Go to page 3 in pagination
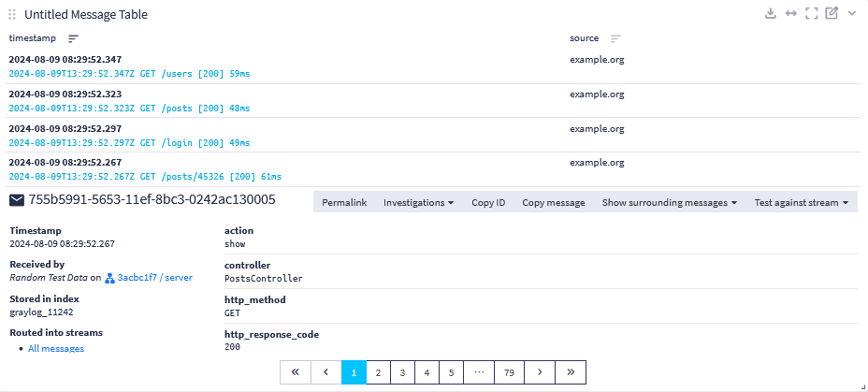 [x=402, y=372]
